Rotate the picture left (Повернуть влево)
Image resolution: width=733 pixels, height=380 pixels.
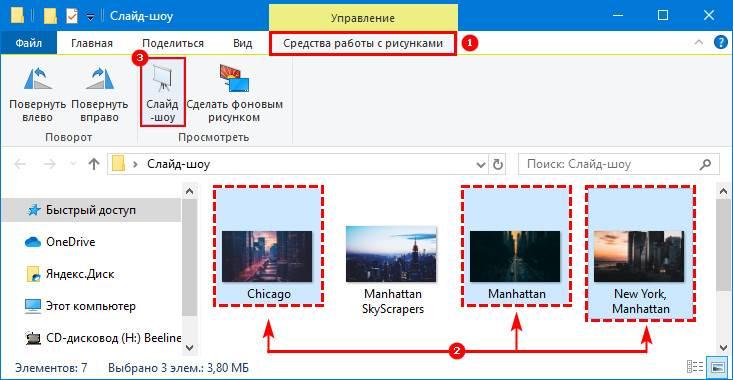(x=37, y=94)
